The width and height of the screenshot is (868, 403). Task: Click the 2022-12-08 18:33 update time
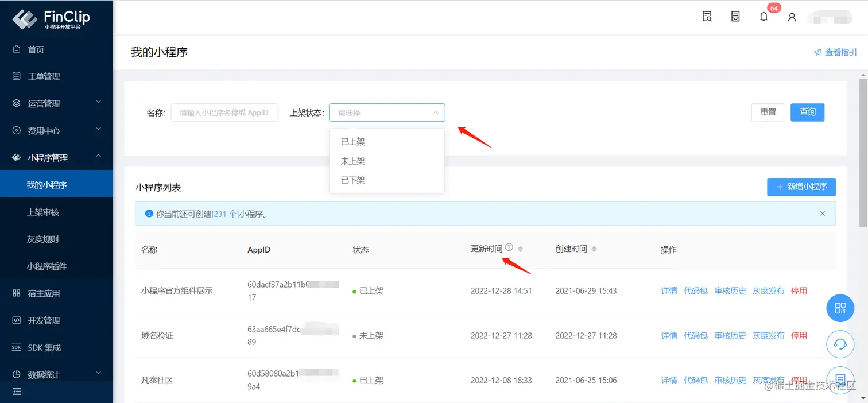pyautogui.click(x=501, y=380)
